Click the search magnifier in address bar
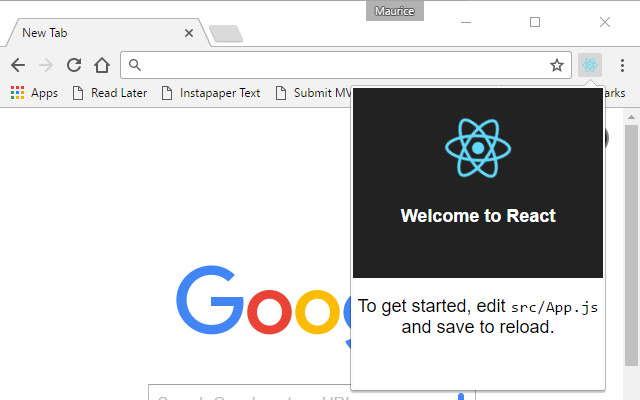The height and width of the screenshot is (400, 640). point(135,65)
